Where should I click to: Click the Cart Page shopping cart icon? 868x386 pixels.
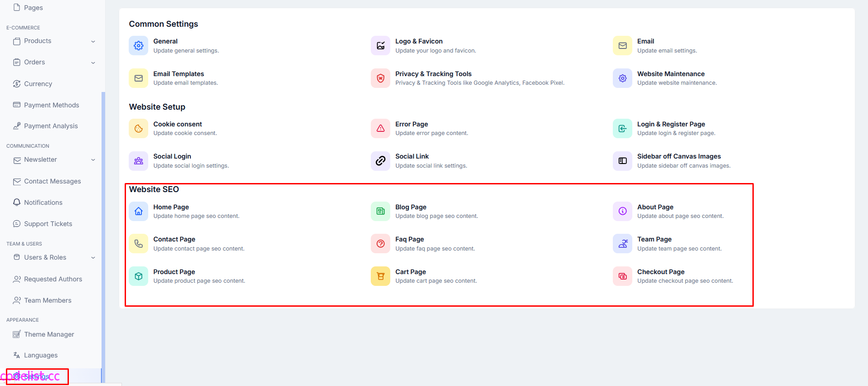click(x=380, y=276)
